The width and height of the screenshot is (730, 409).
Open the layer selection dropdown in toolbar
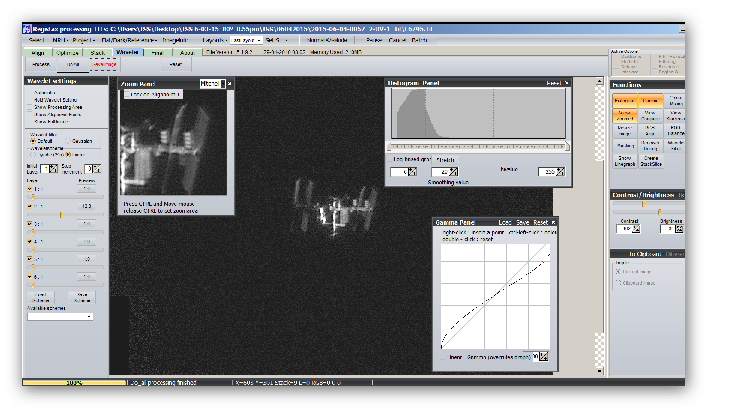tap(246, 40)
